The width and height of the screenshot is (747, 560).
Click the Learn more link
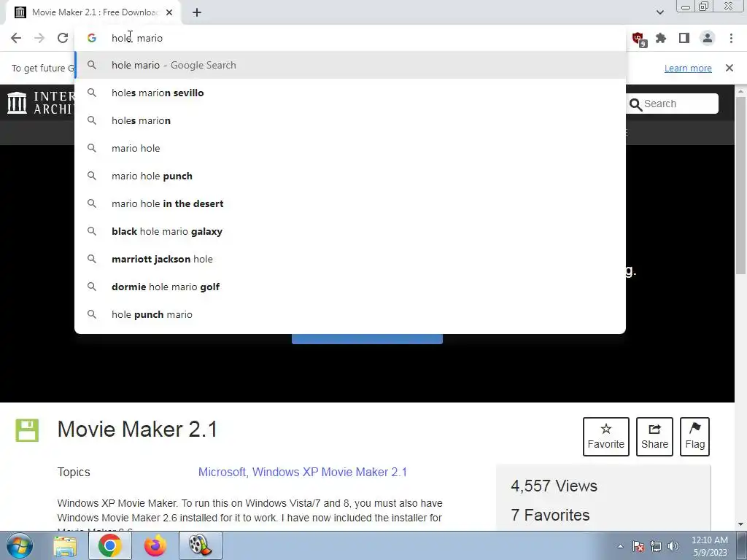688,68
